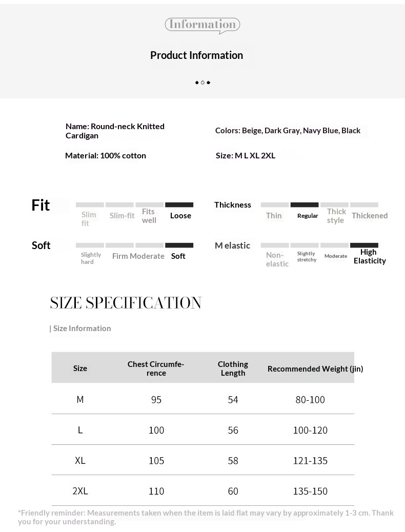Click the Material: 100% cotton text
Viewport: 405px width, 532px height.
pyautogui.click(x=106, y=156)
